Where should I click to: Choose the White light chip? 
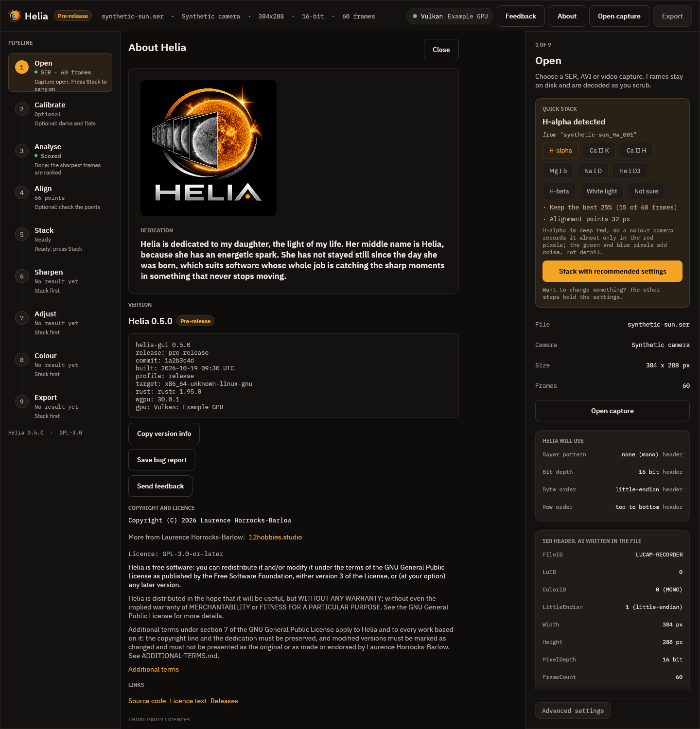(x=602, y=191)
